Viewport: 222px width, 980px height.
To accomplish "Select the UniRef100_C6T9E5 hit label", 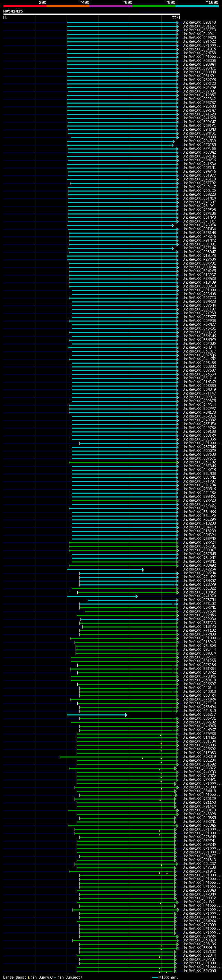I will coord(199,49).
